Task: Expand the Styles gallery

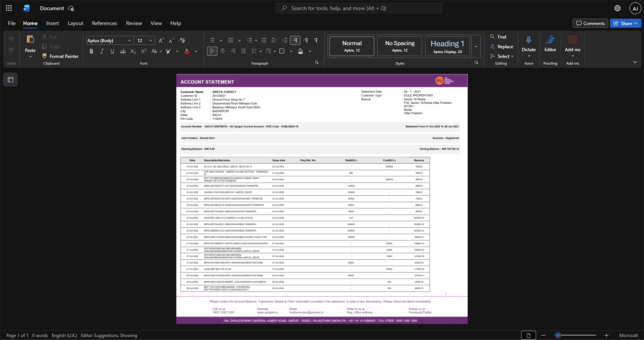Action: point(476,46)
